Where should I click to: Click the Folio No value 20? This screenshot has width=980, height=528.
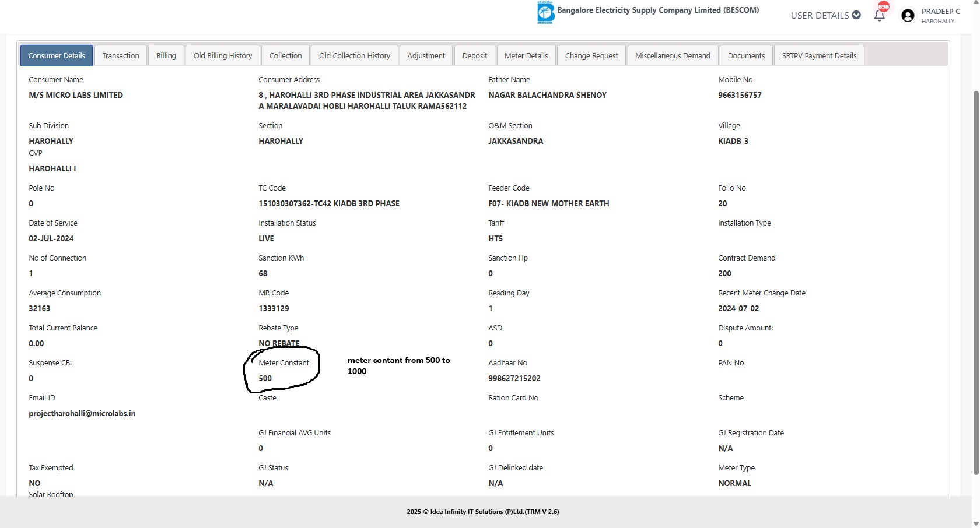click(723, 203)
